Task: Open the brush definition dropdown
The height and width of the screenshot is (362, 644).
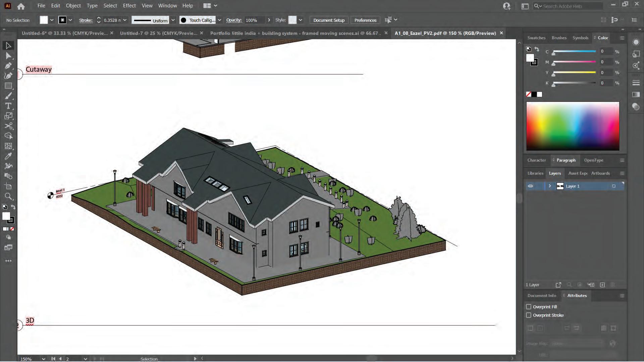Action: pos(219,20)
